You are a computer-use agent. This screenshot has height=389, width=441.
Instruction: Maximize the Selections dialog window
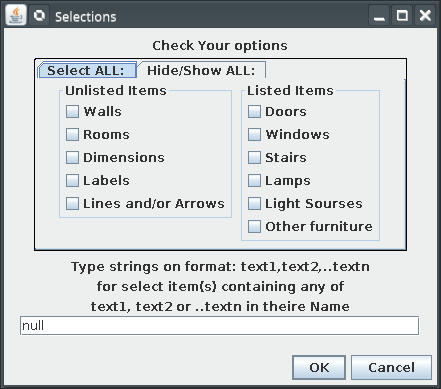(402, 16)
